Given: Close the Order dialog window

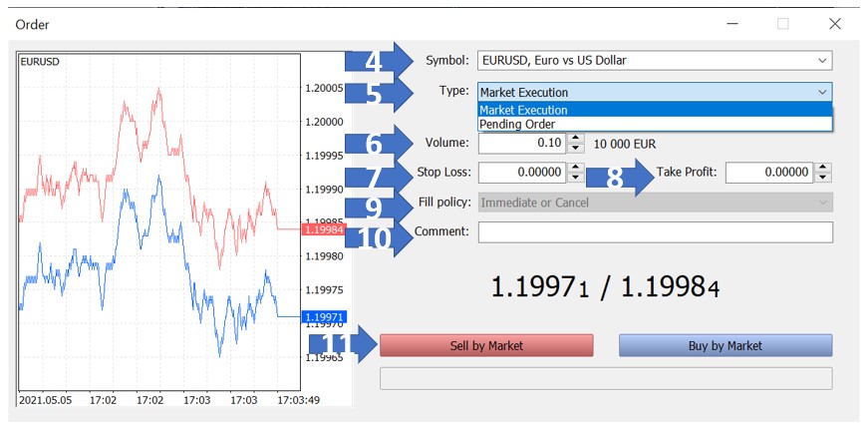Looking at the screenshot, I should [x=834, y=24].
